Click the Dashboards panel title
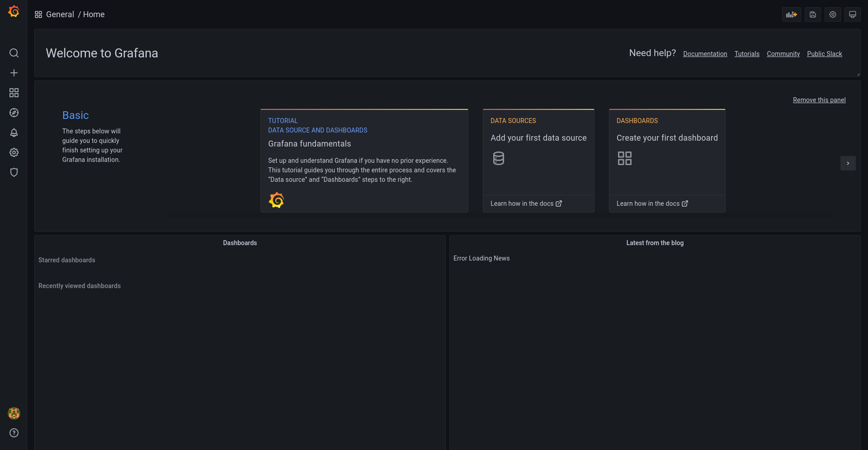Screen dimensions: 868x450 point(240,243)
